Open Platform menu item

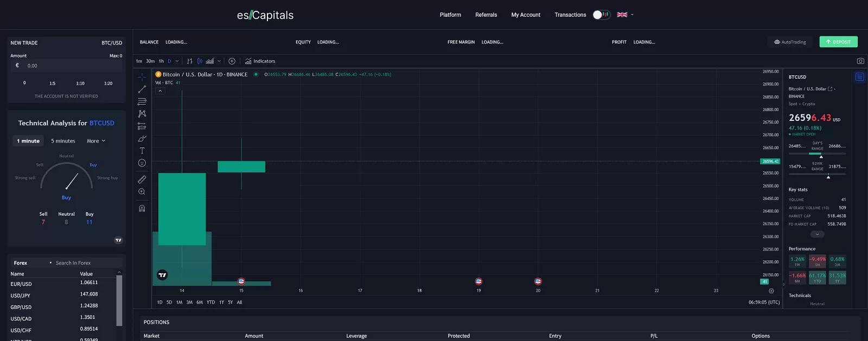point(450,15)
